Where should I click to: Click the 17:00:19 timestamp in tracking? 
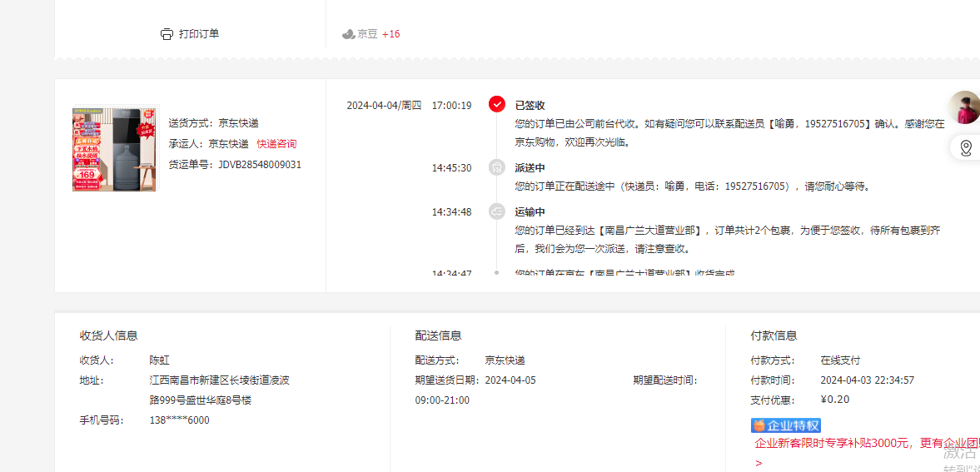(451, 105)
